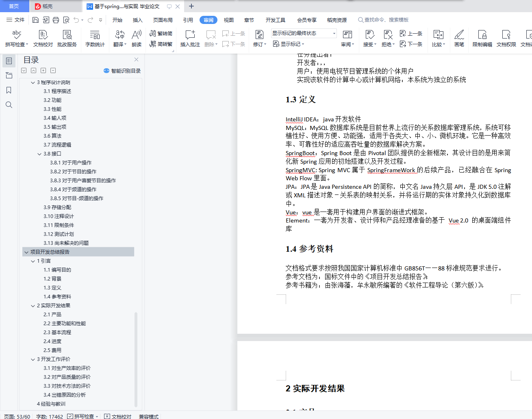Switch to the 视图 ribbon tab
This screenshot has width=532, height=419.
tap(229, 20)
